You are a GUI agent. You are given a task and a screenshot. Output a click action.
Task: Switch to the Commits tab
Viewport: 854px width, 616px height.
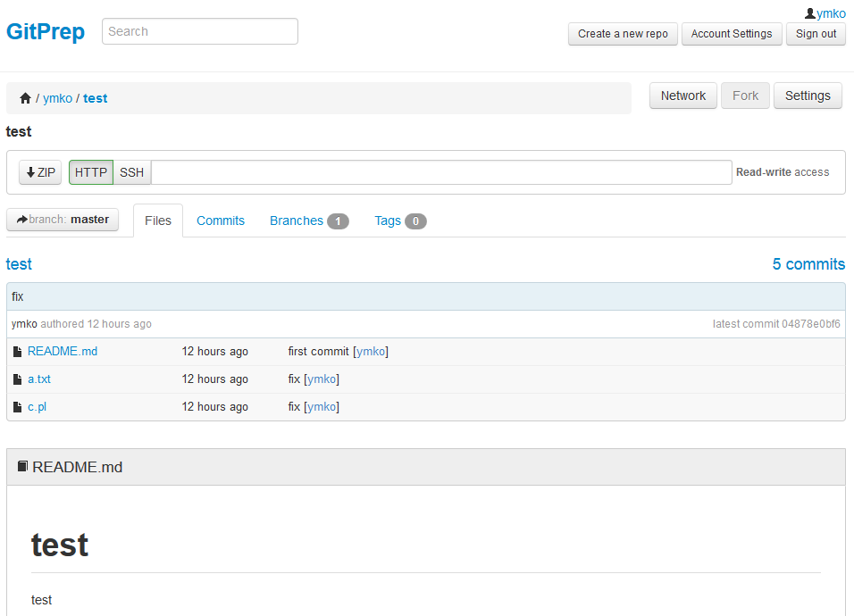coord(220,220)
